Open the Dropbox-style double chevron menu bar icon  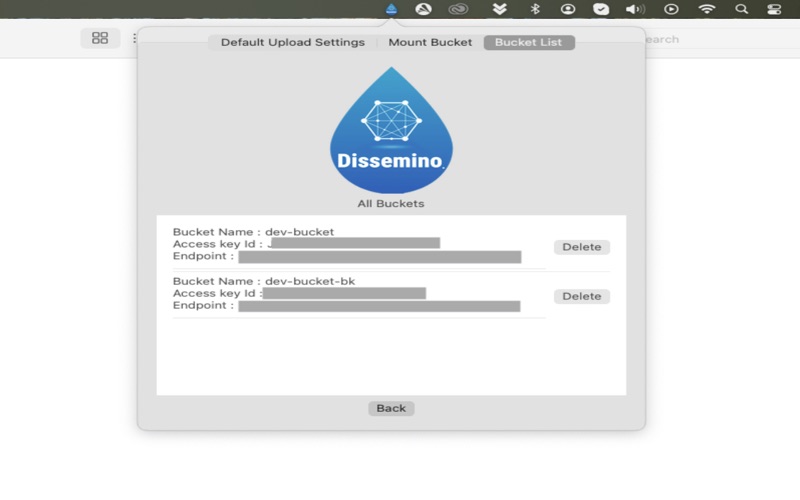499,9
